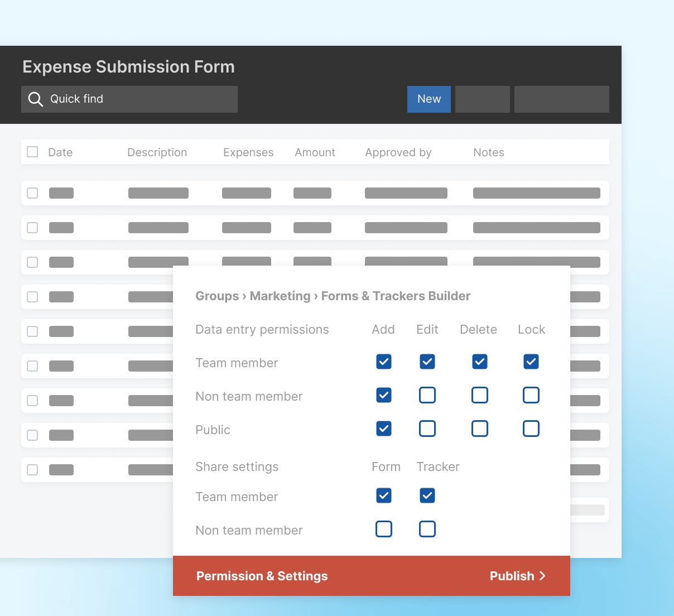The height and width of the screenshot is (616, 674).
Task: Disable Add permission for Non team member
Action: (x=383, y=395)
